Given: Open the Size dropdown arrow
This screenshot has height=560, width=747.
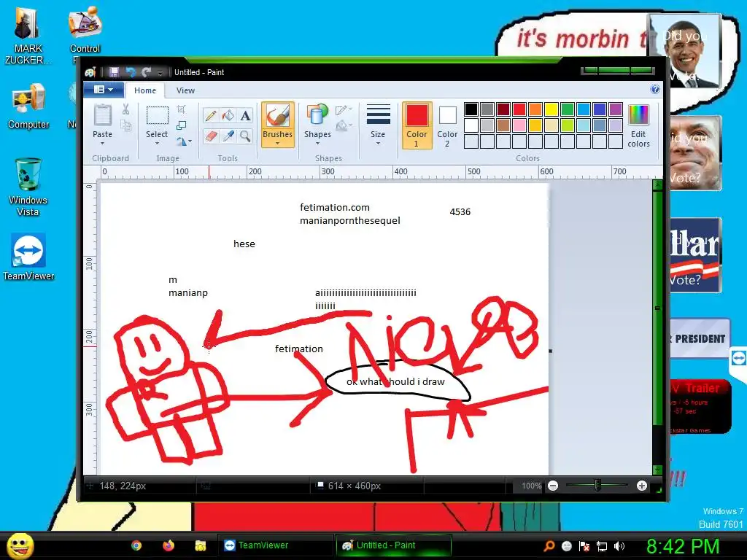Looking at the screenshot, I should tap(379, 143).
